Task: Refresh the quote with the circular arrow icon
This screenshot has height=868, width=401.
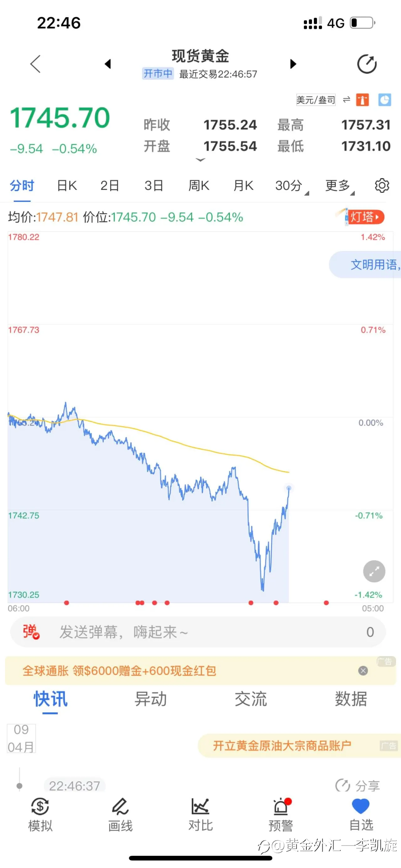Action: [367, 64]
